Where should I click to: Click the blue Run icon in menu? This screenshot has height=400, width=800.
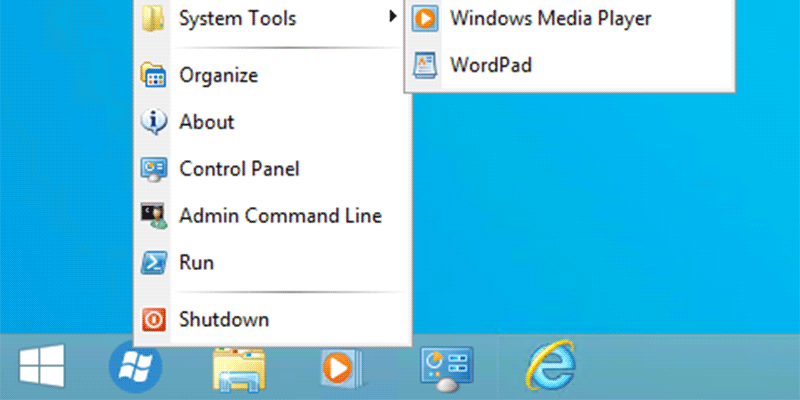pos(154,263)
